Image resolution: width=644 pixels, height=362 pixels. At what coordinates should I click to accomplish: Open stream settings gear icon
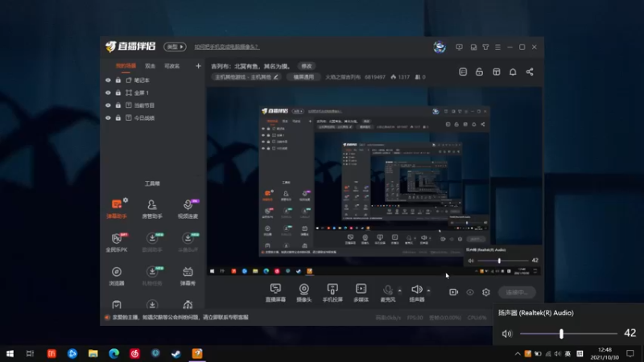[x=486, y=292]
